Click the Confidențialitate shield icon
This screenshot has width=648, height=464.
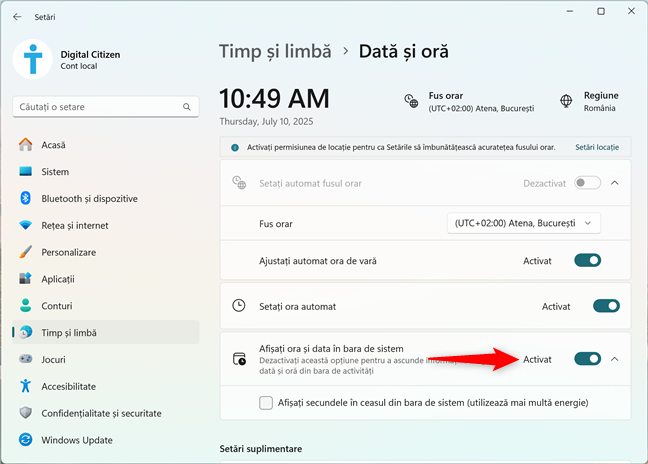click(x=26, y=413)
